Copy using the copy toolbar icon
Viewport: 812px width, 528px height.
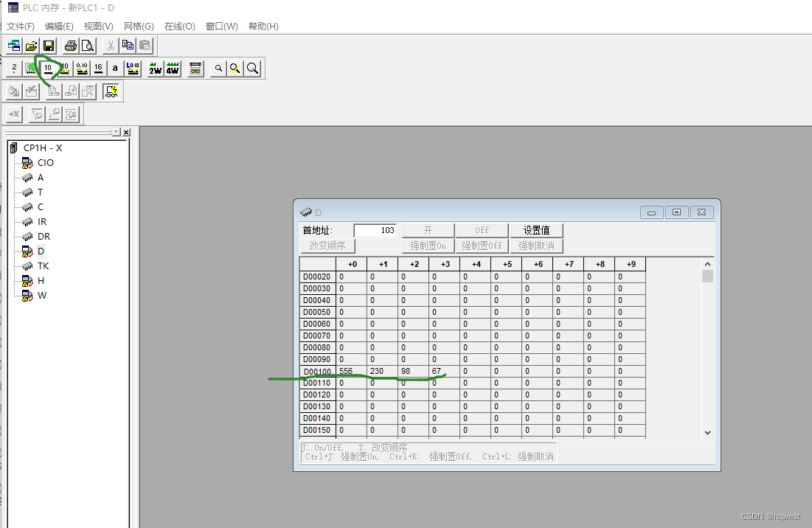click(x=128, y=46)
